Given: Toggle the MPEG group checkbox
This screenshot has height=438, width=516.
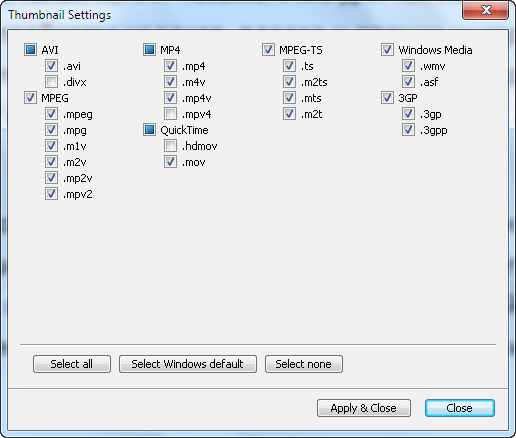Looking at the screenshot, I should (30, 98).
